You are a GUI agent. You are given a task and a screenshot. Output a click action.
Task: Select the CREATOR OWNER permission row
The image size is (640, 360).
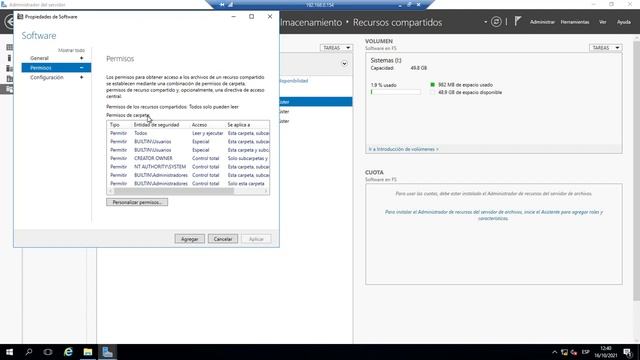(x=188, y=158)
